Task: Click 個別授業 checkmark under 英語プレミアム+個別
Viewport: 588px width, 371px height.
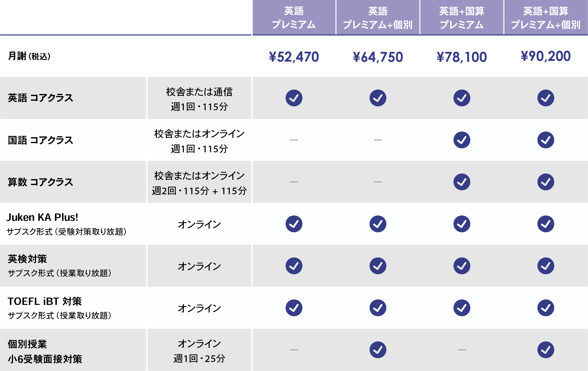Action: click(x=378, y=350)
